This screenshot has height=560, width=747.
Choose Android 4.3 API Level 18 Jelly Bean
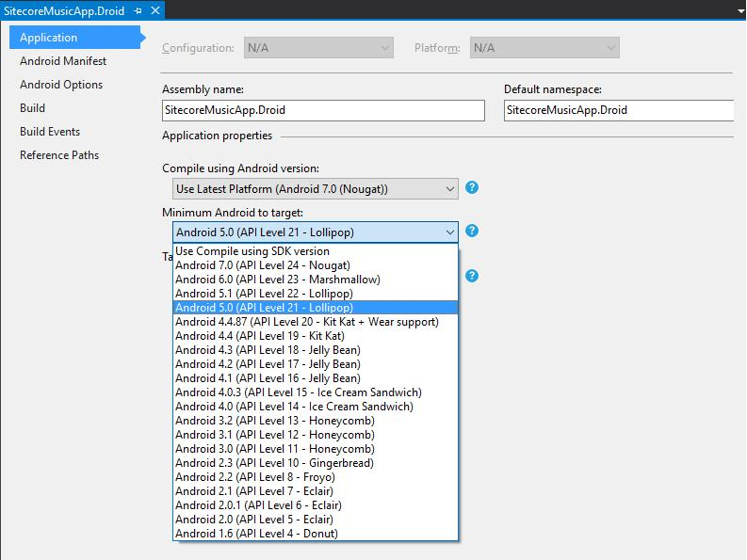point(316,350)
